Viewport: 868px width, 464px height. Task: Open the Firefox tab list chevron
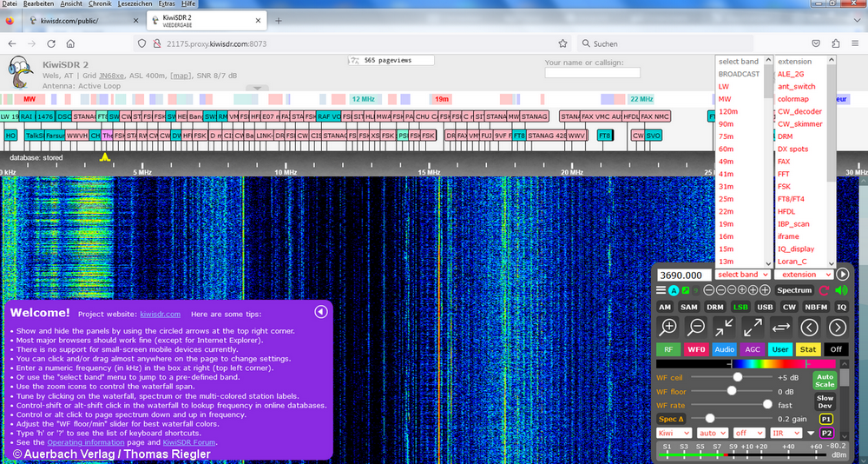[x=857, y=21]
